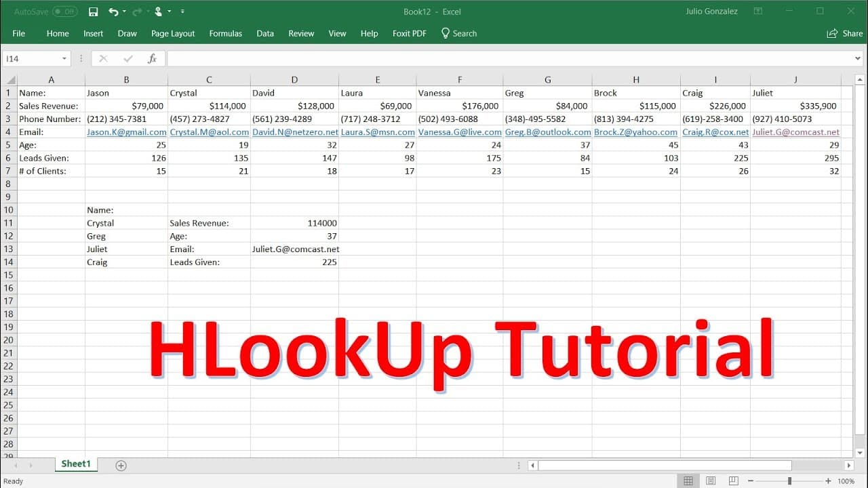Open the Touch/Mouse Mode dropdown arrow
This screenshot has width=868, height=488.
click(170, 12)
